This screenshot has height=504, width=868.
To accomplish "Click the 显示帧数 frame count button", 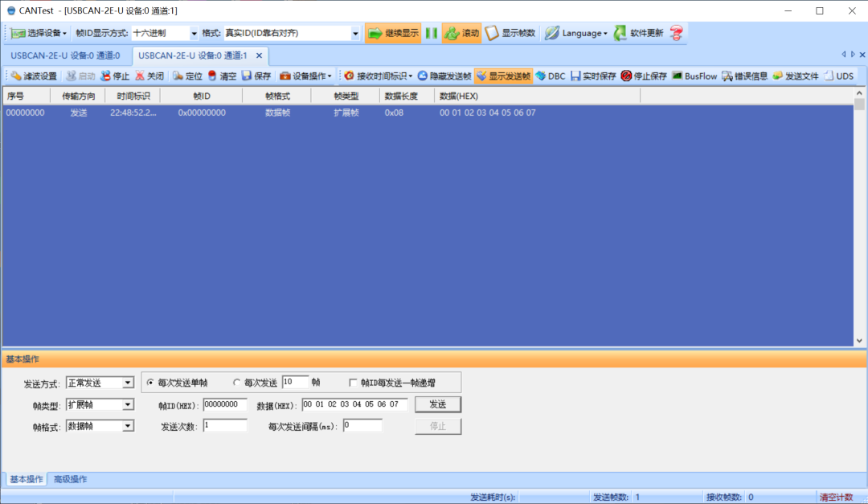I will tap(510, 33).
